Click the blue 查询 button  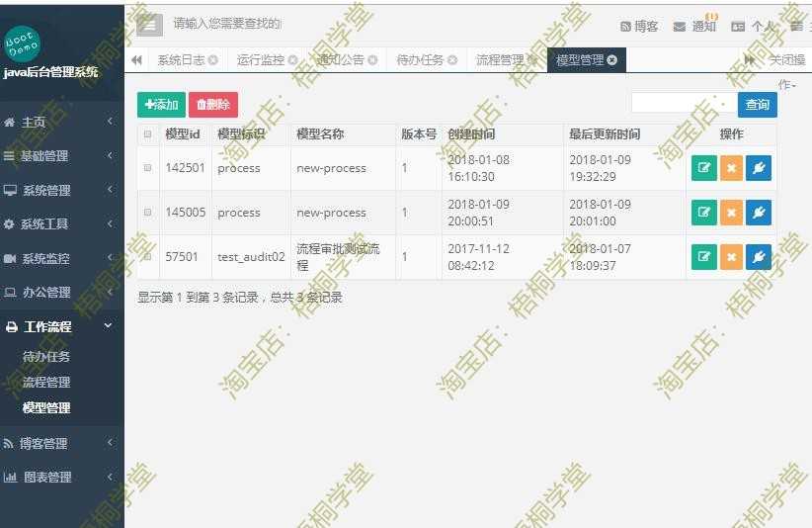pyautogui.click(x=757, y=105)
